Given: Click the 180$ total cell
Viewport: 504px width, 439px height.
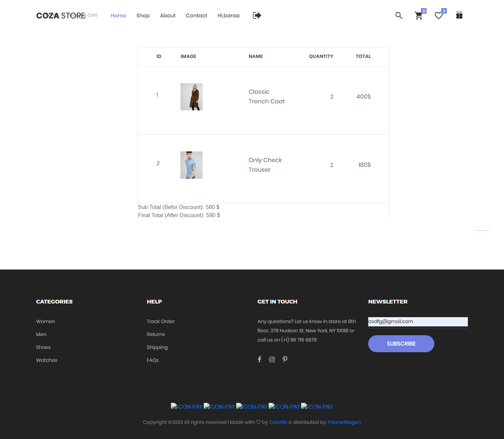Looking at the screenshot, I should [x=365, y=165].
